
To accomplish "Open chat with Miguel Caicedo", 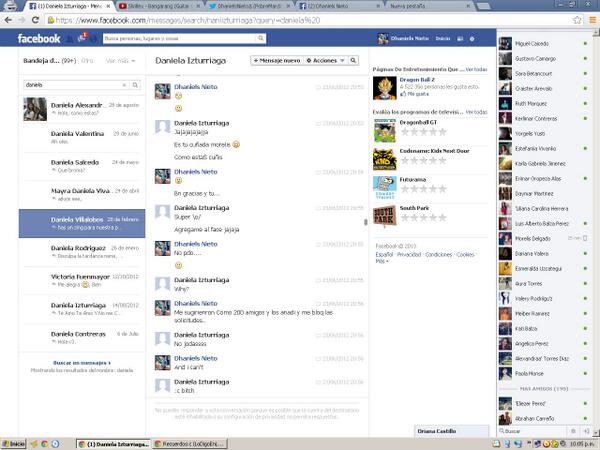I will pyautogui.click(x=543, y=44).
